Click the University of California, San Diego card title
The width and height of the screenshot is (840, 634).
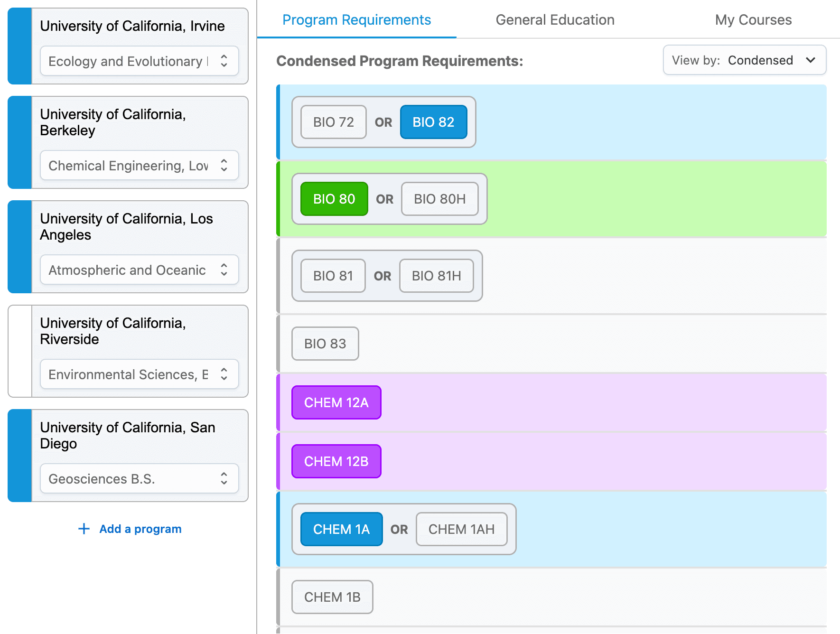click(x=127, y=435)
